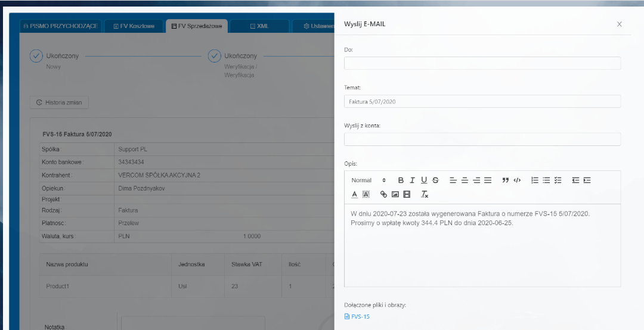Click the exchange rate 1.0000 value
The image size is (644, 330).
(x=252, y=236)
